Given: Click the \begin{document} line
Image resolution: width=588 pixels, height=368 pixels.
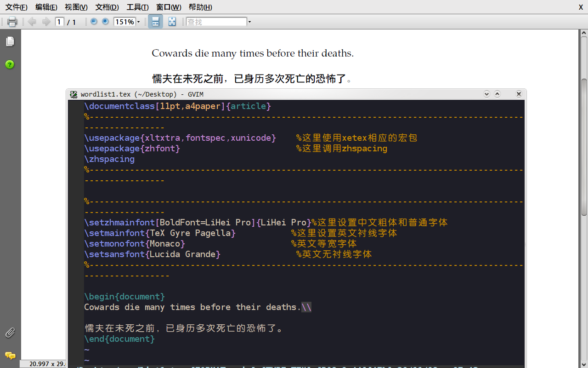Looking at the screenshot, I should coord(124,297).
